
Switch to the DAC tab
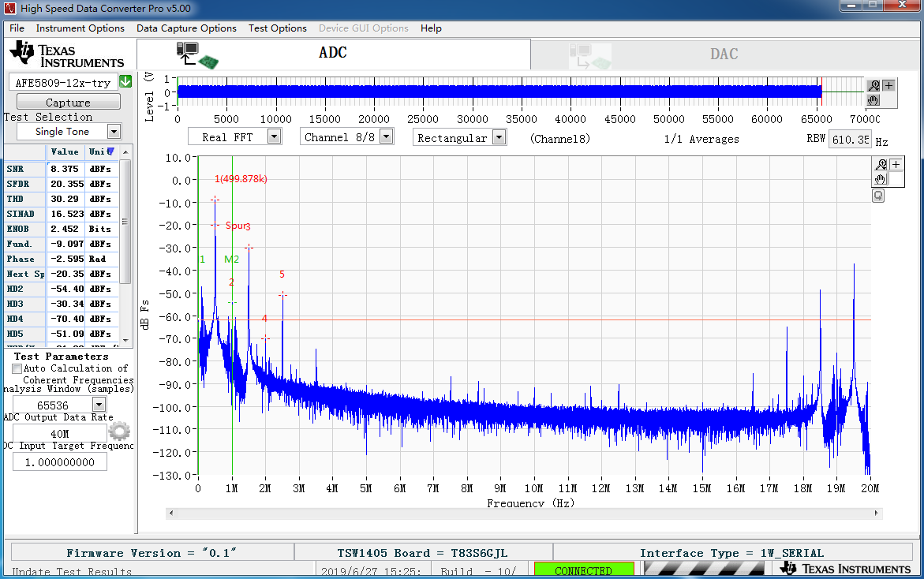(x=724, y=54)
